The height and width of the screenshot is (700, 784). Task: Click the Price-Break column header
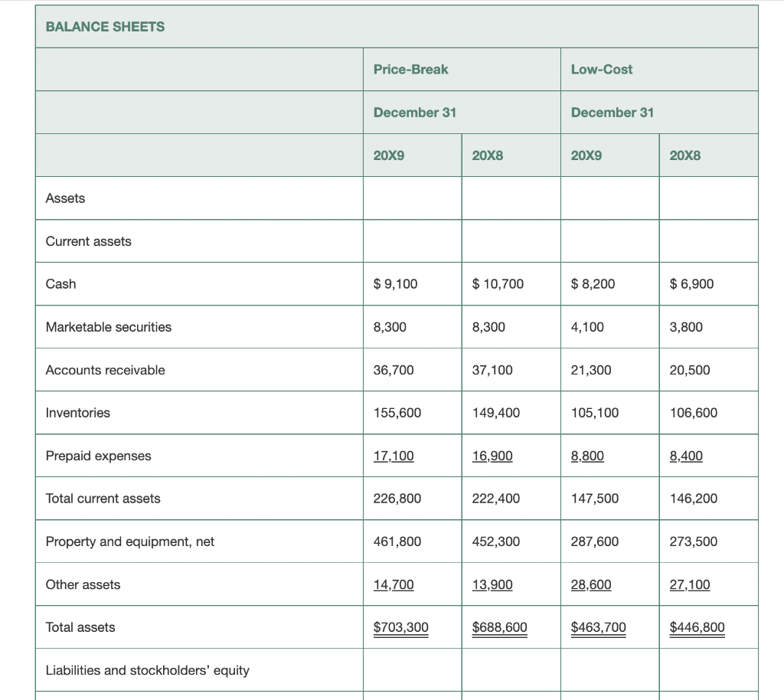[410, 69]
